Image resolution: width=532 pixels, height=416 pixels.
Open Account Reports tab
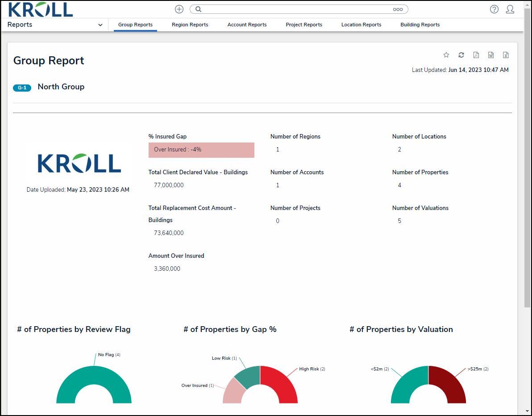pos(247,25)
